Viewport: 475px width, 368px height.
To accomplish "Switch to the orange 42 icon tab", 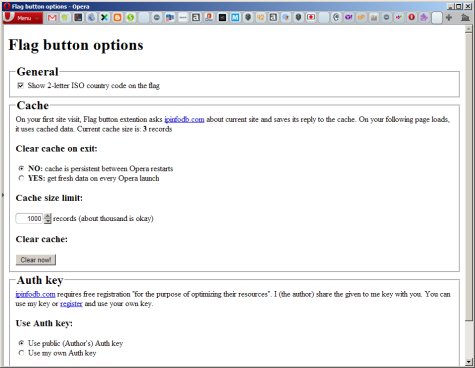I will (260, 17).
